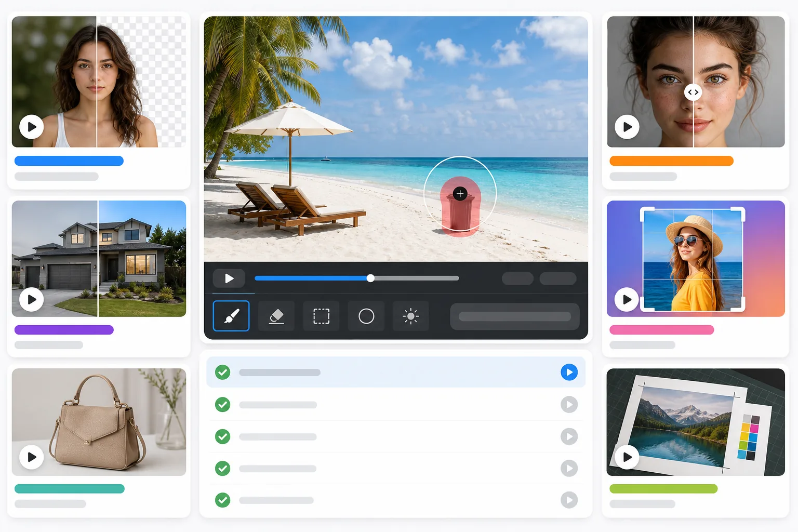This screenshot has height=532, width=798.
Task: Open the handbag product photo thumbnail
Action: coord(99,422)
